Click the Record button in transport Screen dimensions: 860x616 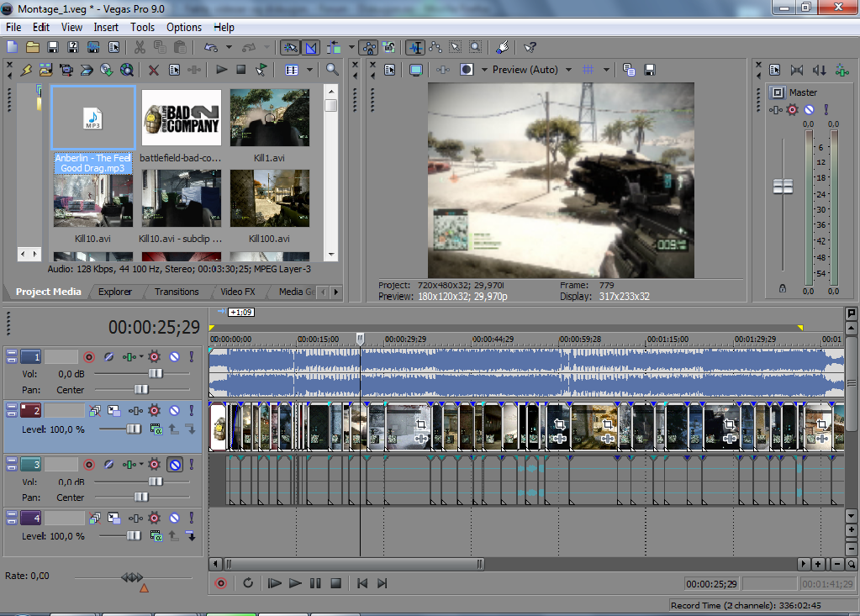tap(221, 583)
